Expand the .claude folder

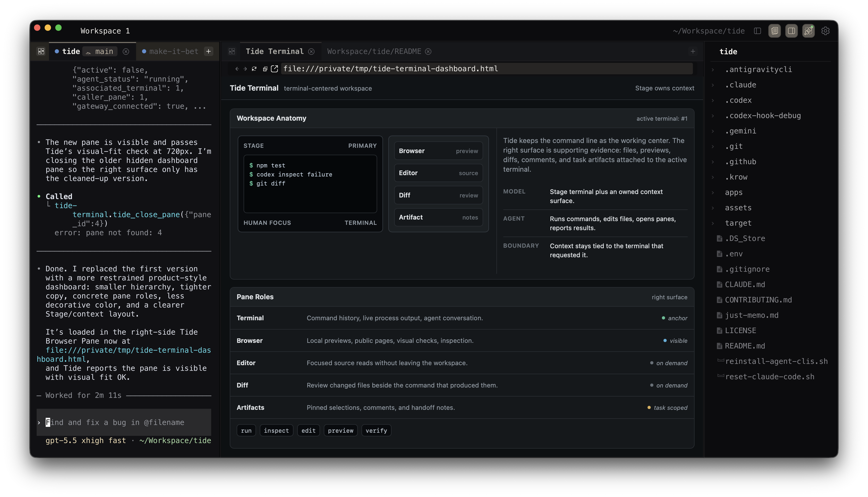pyautogui.click(x=713, y=85)
